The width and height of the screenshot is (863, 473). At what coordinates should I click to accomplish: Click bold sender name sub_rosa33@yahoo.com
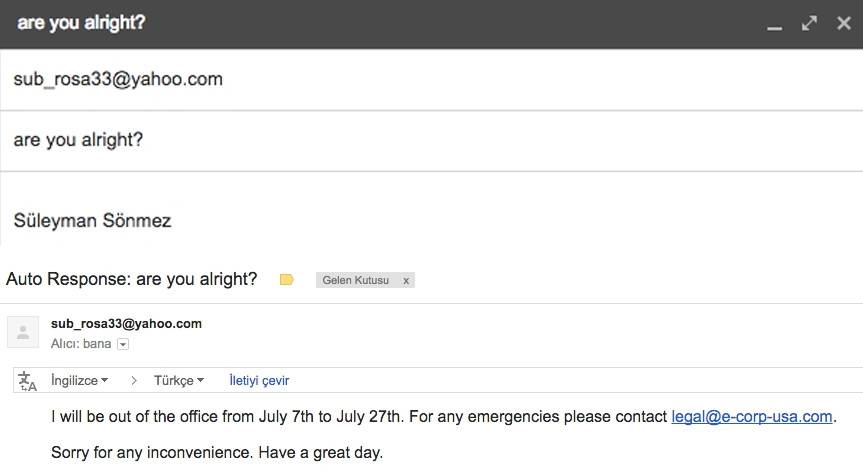pyautogui.click(x=126, y=324)
